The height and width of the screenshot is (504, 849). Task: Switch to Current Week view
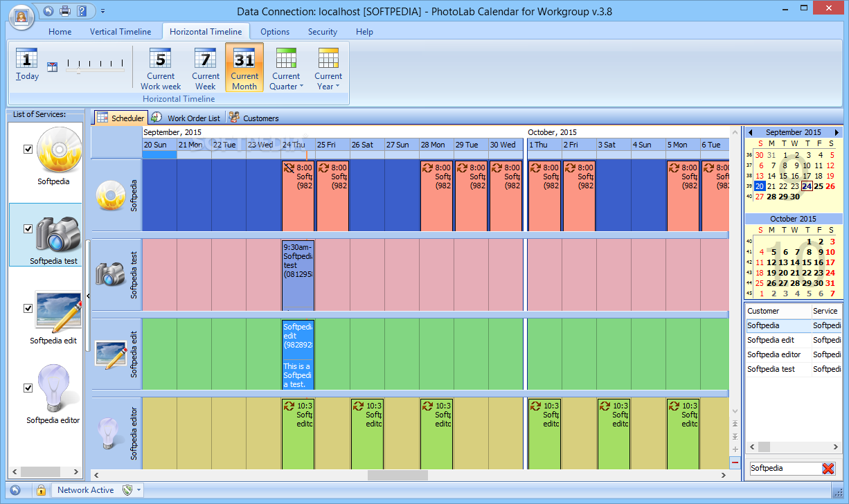206,69
